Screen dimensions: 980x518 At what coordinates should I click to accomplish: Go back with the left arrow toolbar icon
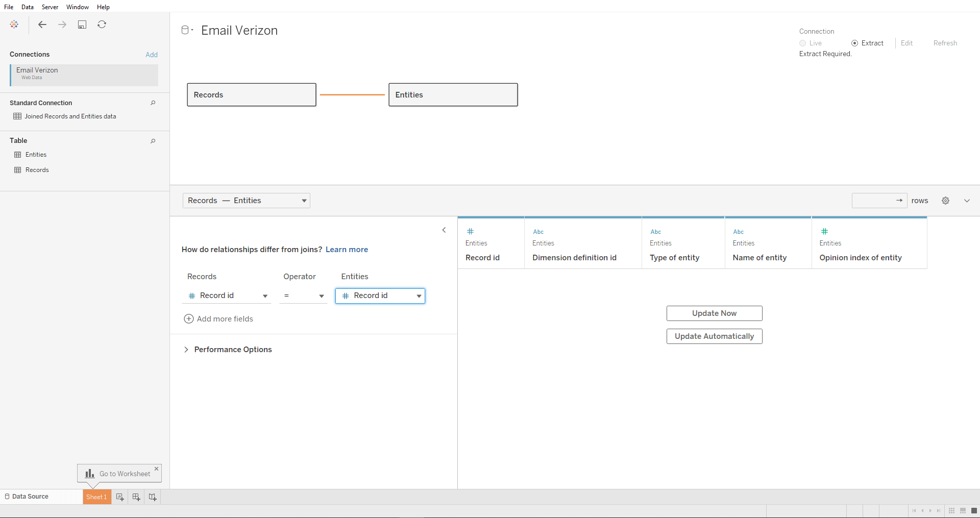[x=42, y=24]
